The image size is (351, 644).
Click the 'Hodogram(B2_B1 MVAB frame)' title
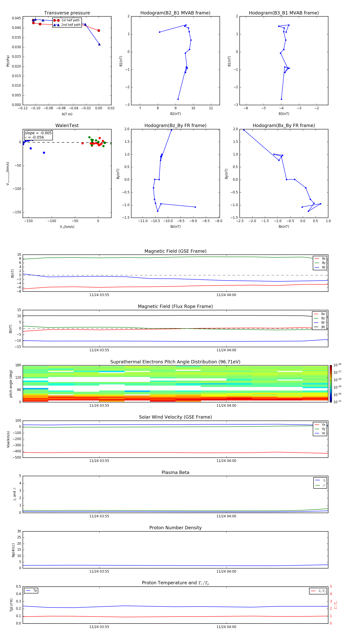coord(175,13)
